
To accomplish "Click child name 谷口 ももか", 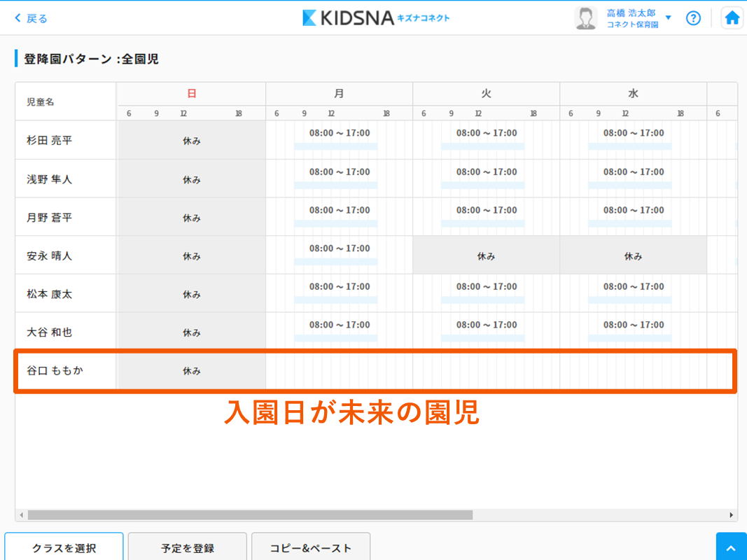I will (x=55, y=371).
